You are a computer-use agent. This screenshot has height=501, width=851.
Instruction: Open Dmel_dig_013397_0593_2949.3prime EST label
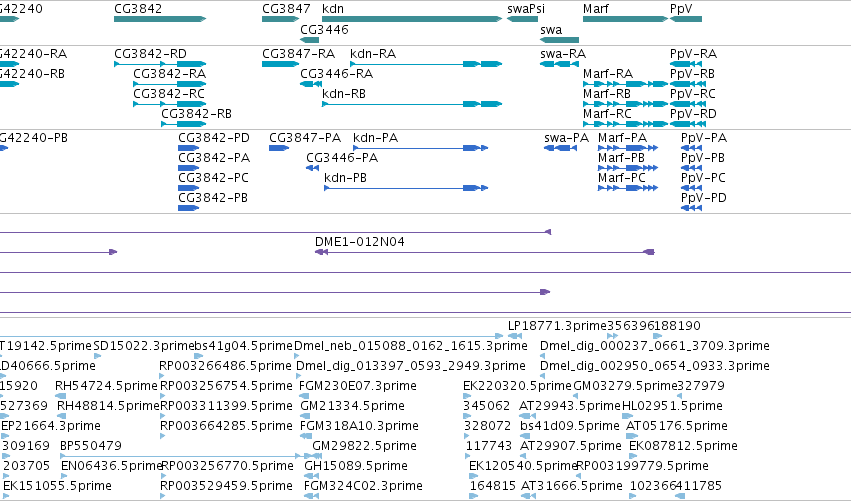[411, 366]
